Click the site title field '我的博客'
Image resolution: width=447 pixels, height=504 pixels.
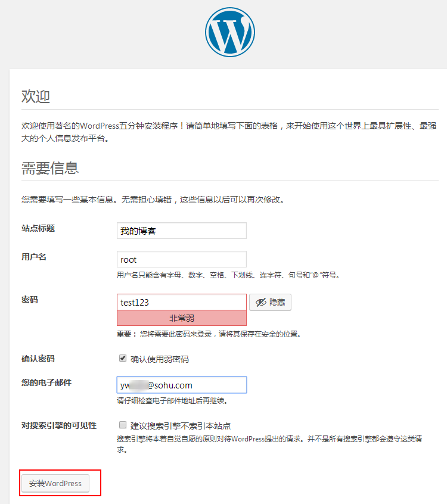pos(182,231)
